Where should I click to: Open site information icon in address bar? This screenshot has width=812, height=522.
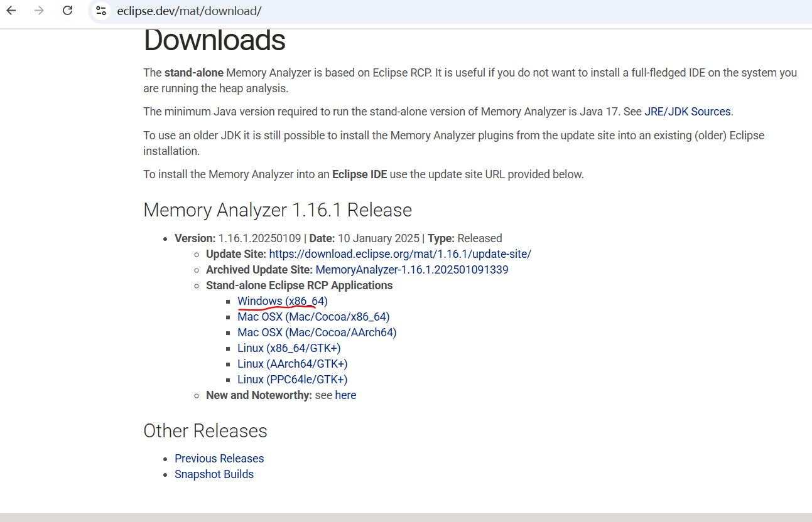(101, 11)
